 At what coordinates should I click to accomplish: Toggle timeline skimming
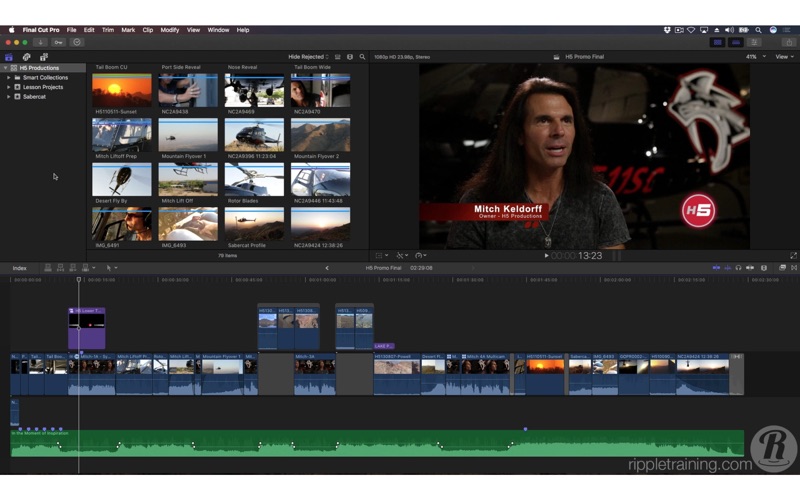click(716, 268)
